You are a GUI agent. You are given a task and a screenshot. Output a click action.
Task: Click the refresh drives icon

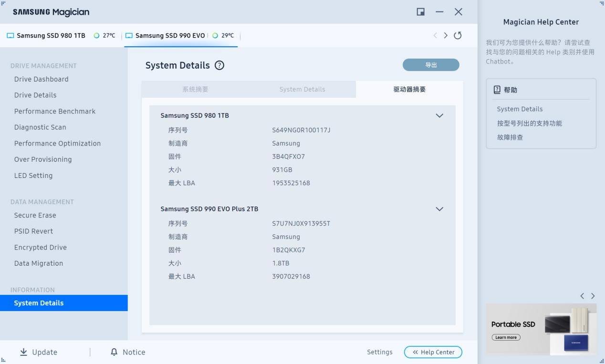[458, 35]
